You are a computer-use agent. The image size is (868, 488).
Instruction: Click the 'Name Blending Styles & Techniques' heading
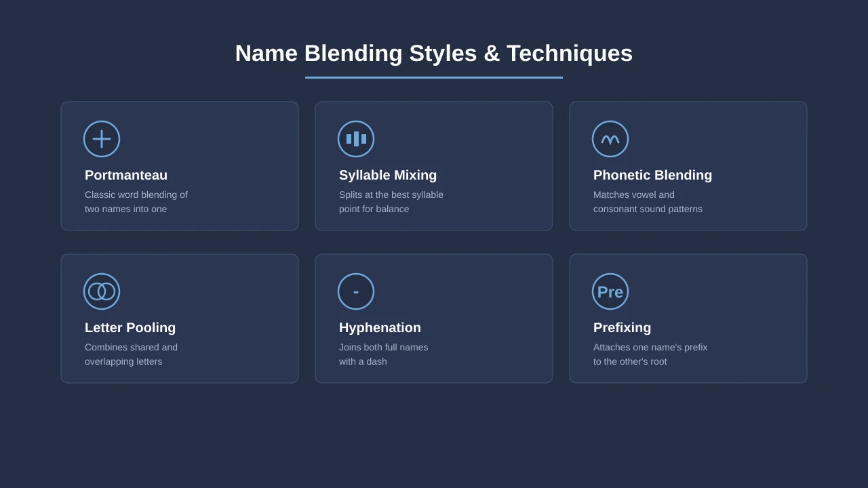(434, 54)
